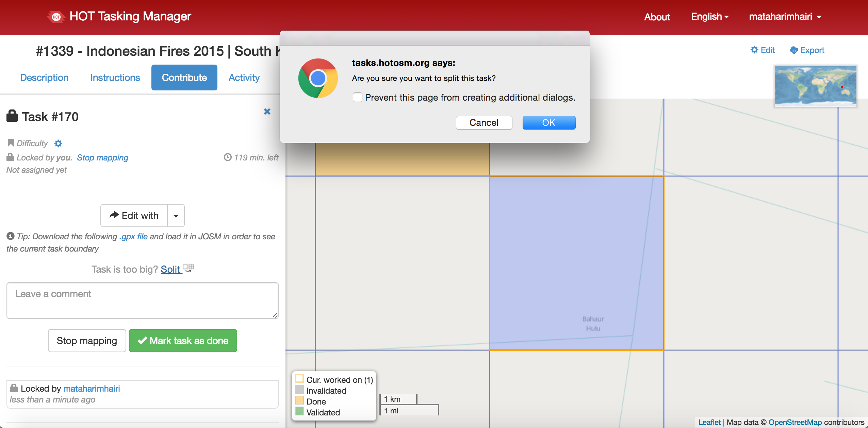
Task: Open mataharimhairi user menu
Action: (785, 17)
